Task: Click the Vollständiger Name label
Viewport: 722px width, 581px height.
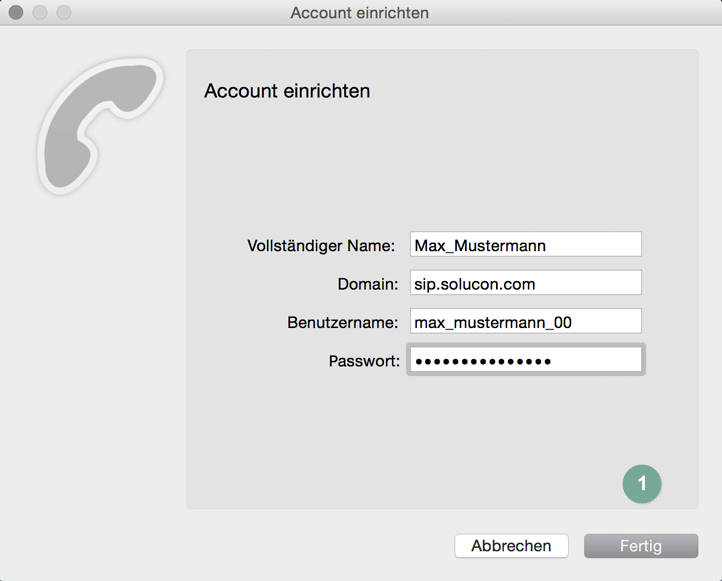Action: [x=321, y=245]
